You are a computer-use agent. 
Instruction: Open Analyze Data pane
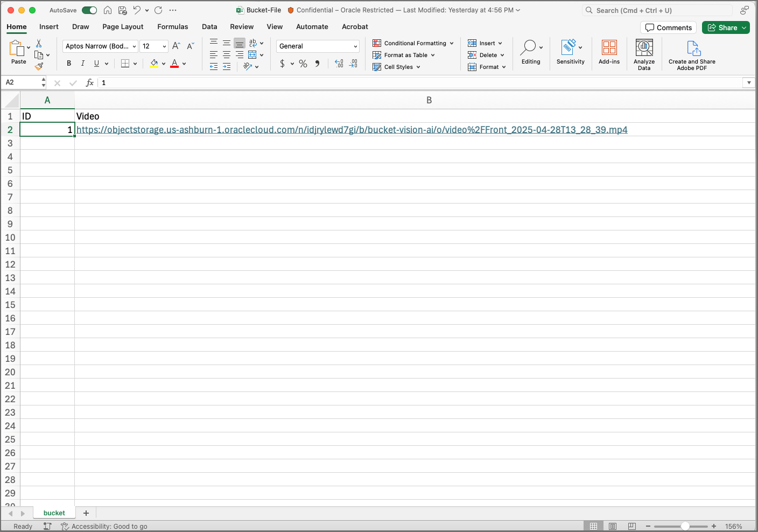point(644,52)
